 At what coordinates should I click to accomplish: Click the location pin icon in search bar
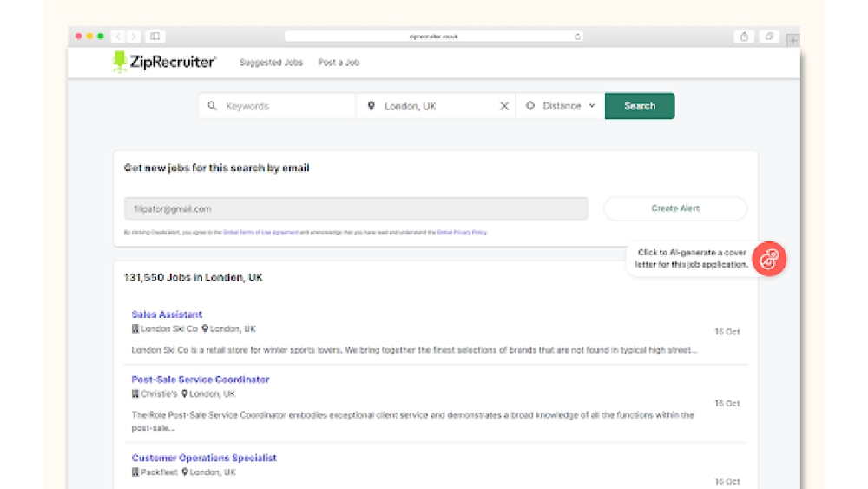tap(372, 106)
